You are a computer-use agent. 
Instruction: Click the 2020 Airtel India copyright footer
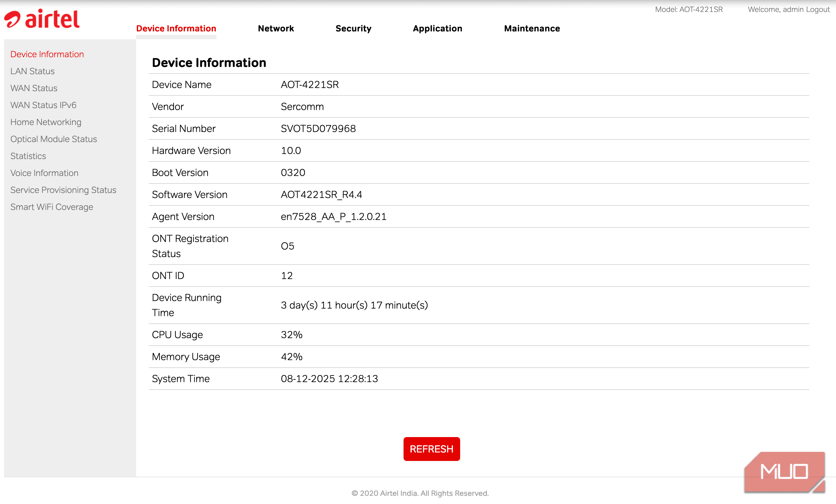[x=420, y=493]
